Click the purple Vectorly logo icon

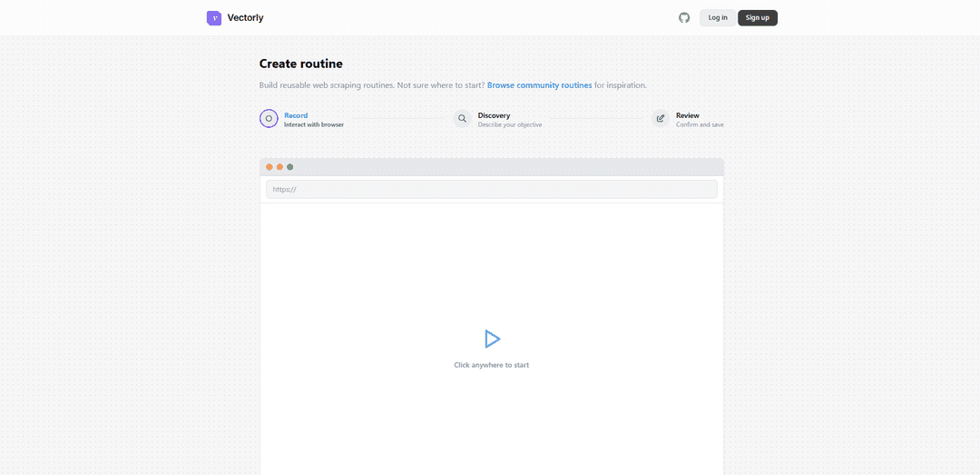pos(214,18)
